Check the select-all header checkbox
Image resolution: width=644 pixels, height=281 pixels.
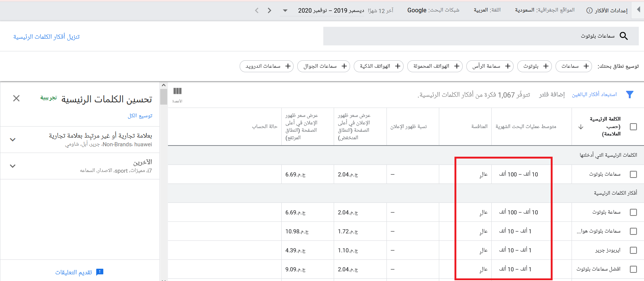633,127
